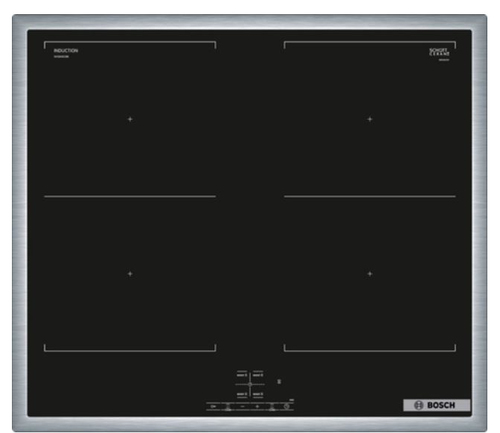
Task: Select the front-right zone on the selector
Action: (x=258, y=394)
